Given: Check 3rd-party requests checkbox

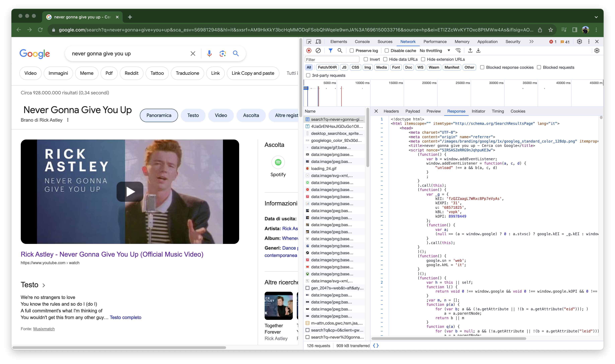Looking at the screenshot, I should coord(308,75).
